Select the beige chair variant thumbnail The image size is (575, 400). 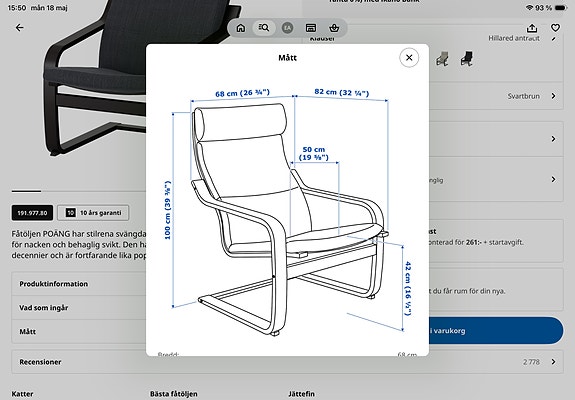(442, 59)
